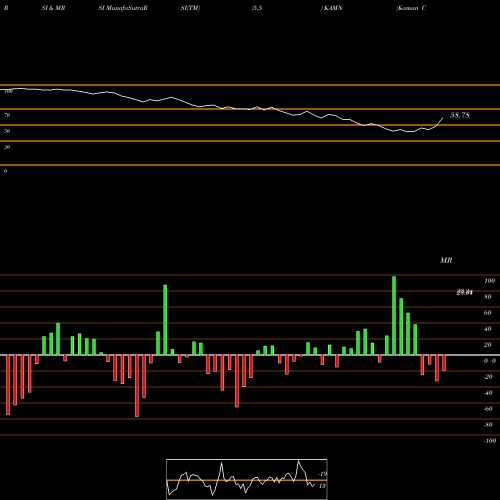Click the 18 label in mini chart
The width and height of the screenshot is (500, 500).
coord(322,486)
